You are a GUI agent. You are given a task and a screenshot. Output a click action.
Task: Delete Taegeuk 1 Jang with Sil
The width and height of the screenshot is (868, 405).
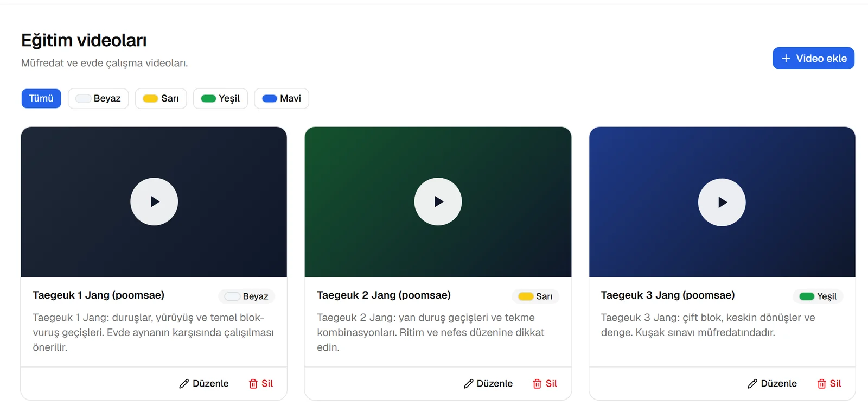click(261, 383)
